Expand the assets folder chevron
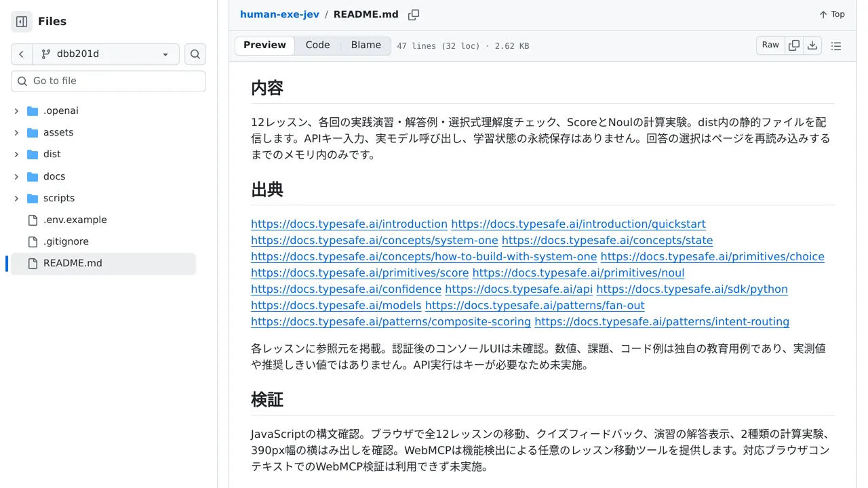This screenshot has width=868, height=488. click(x=16, y=133)
